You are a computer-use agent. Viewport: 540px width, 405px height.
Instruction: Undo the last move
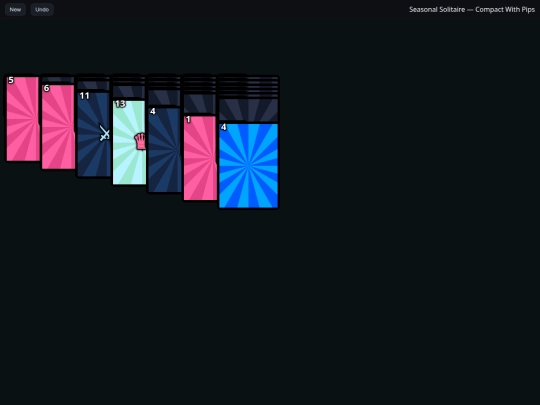tap(42, 10)
